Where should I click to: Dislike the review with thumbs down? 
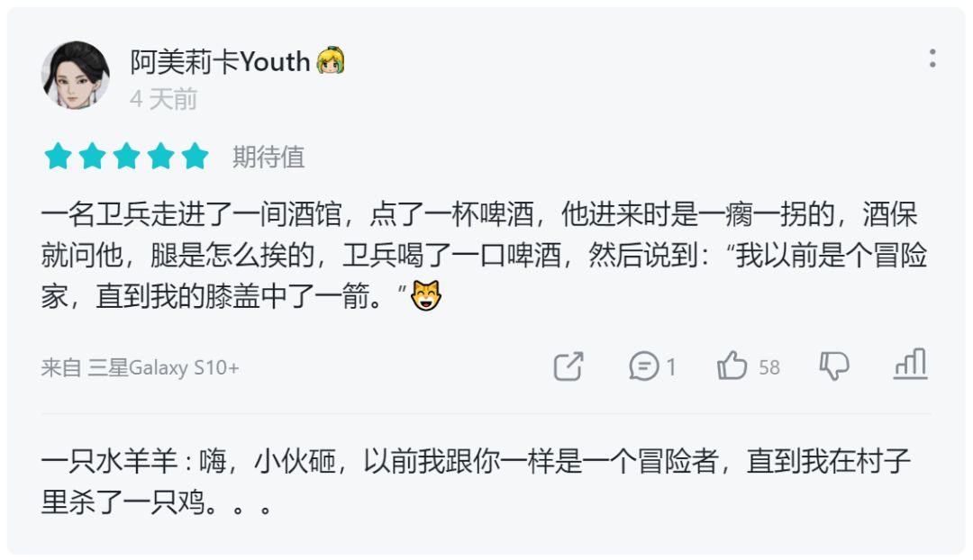pos(834,366)
